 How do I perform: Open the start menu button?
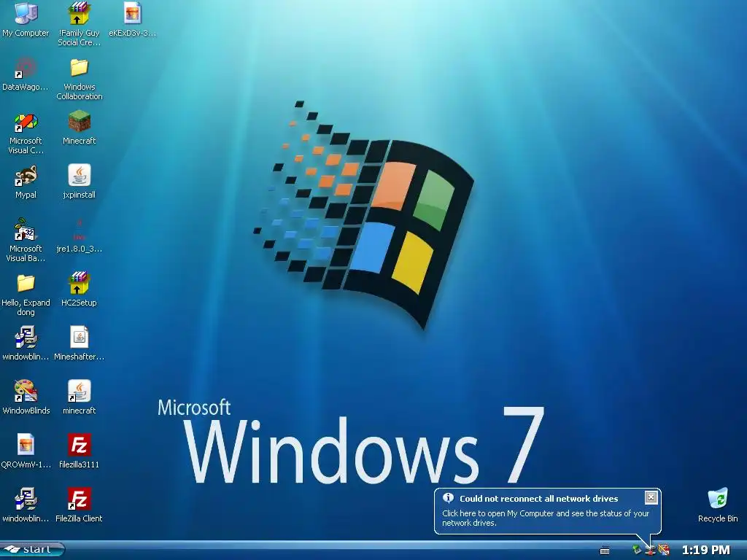pos(32,550)
